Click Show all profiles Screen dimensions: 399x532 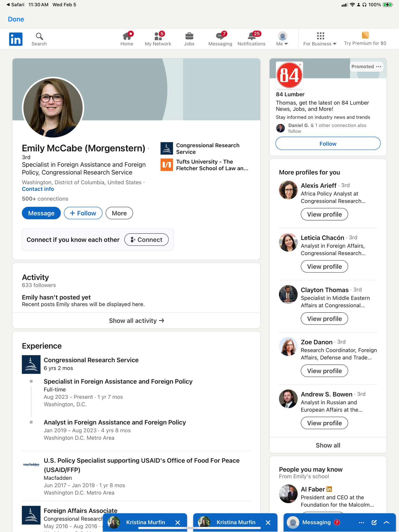tap(328, 445)
